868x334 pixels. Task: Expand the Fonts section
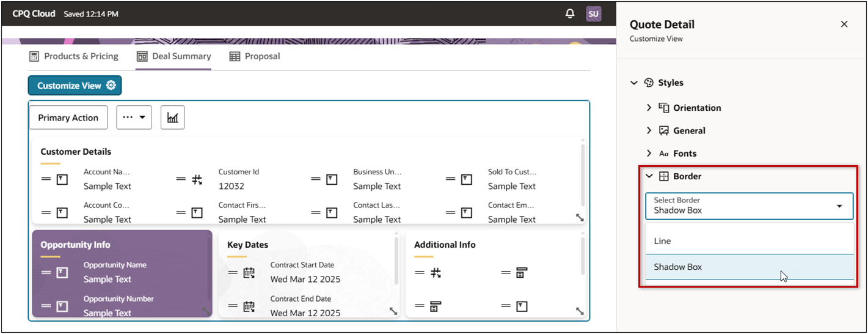click(649, 154)
